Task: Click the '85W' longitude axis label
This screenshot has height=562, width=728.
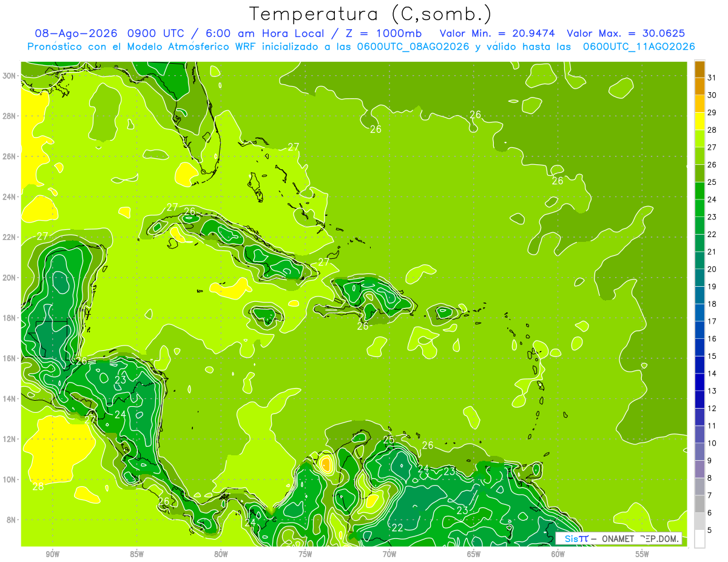Action: (x=136, y=554)
